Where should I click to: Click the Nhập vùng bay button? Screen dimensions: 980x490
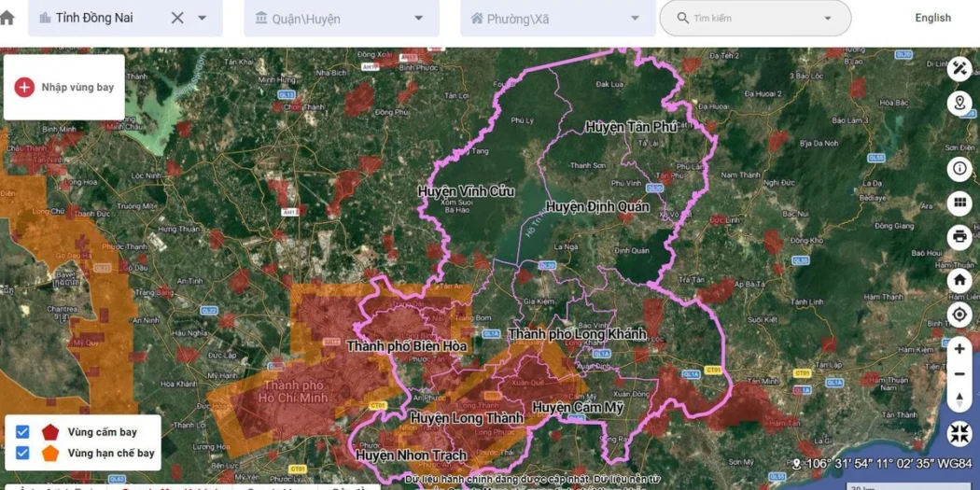coord(64,87)
